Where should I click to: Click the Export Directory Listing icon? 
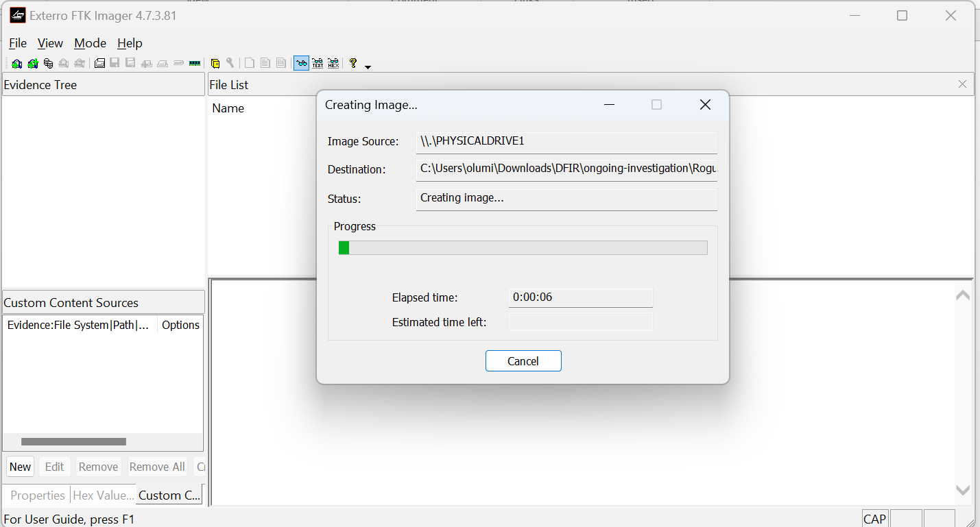point(281,64)
